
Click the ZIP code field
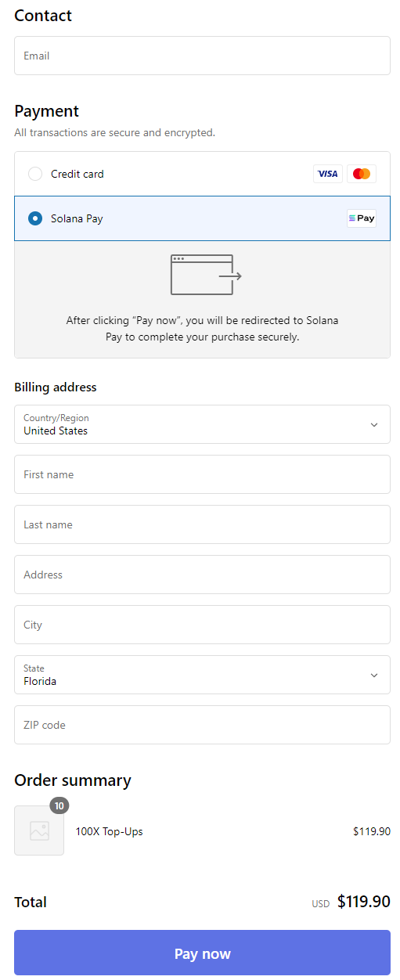point(202,725)
